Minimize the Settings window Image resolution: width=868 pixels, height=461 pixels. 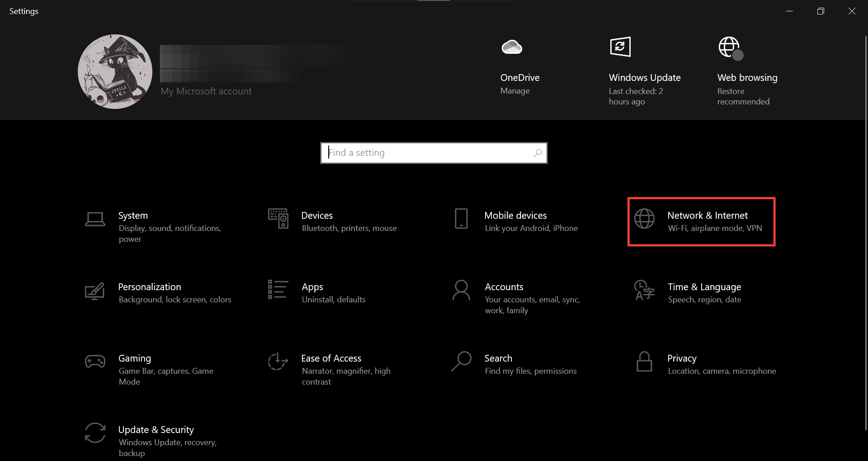789,11
